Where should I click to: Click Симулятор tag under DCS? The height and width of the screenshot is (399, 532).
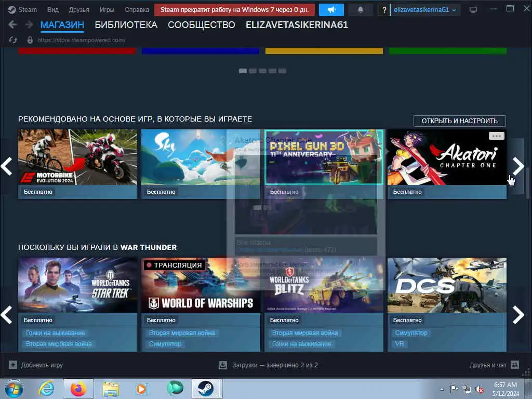[x=411, y=333]
